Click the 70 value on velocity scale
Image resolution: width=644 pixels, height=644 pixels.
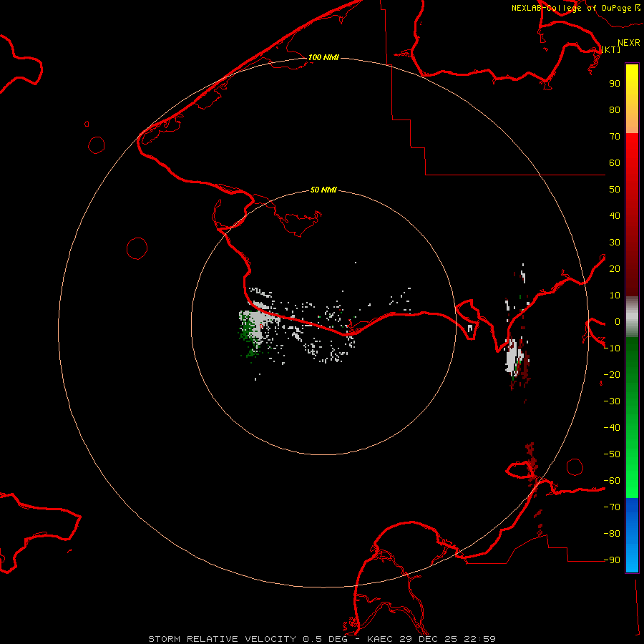(x=615, y=137)
